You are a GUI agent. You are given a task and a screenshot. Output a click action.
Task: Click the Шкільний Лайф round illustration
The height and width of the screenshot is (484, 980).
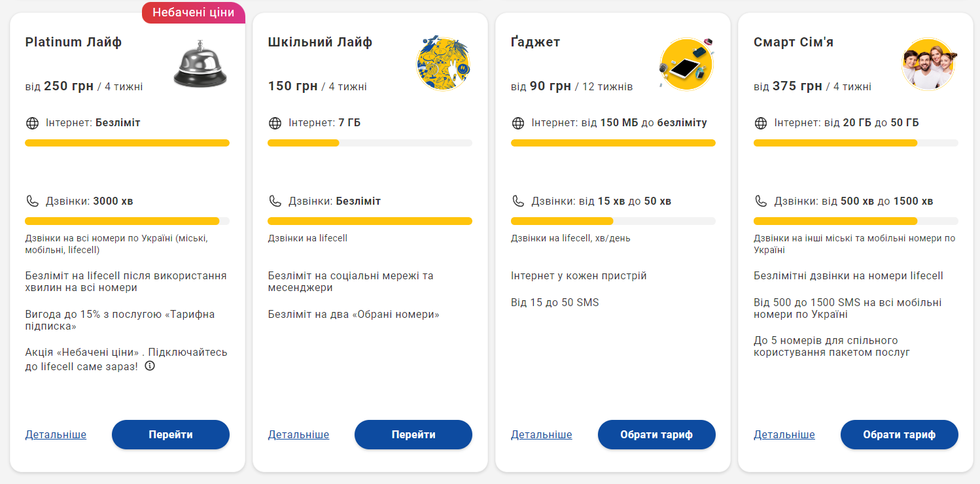coord(443,64)
